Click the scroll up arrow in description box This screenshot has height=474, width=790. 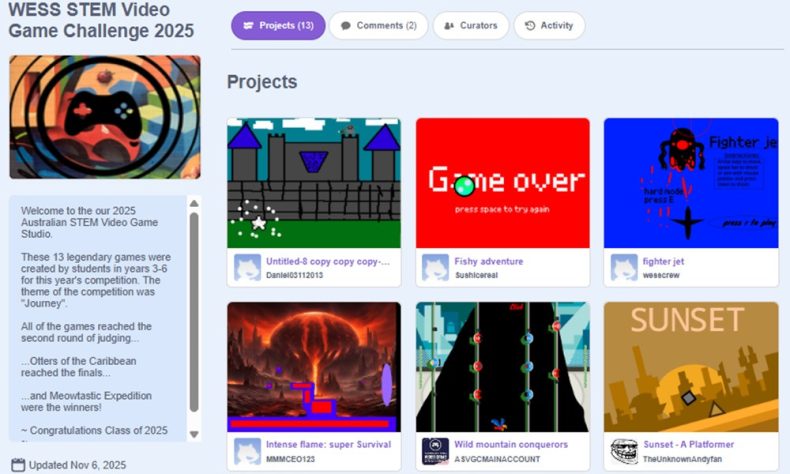pos(194,204)
